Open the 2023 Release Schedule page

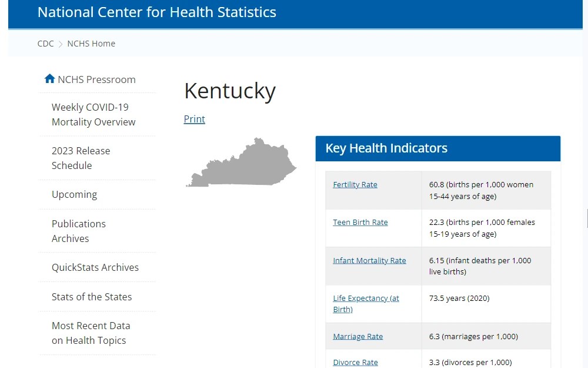[x=81, y=158]
